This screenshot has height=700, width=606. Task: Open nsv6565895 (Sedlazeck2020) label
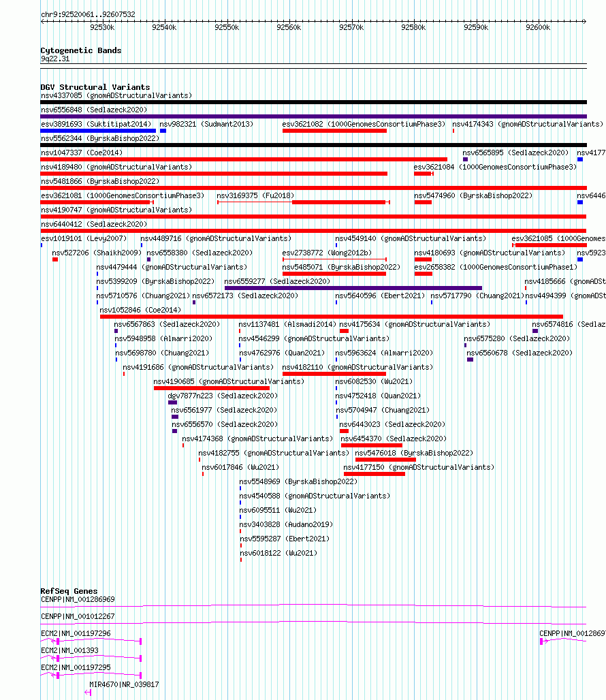[x=515, y=153]
